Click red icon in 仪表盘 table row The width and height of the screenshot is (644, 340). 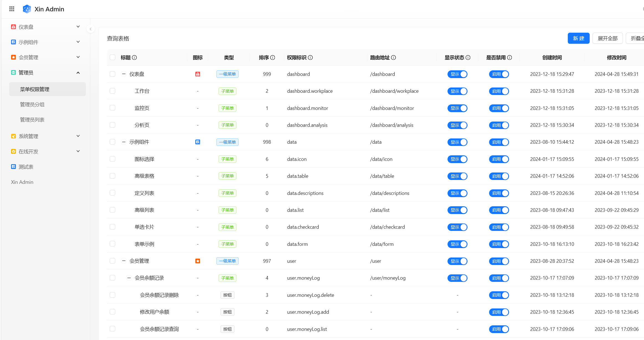click(x=198, y=74)
